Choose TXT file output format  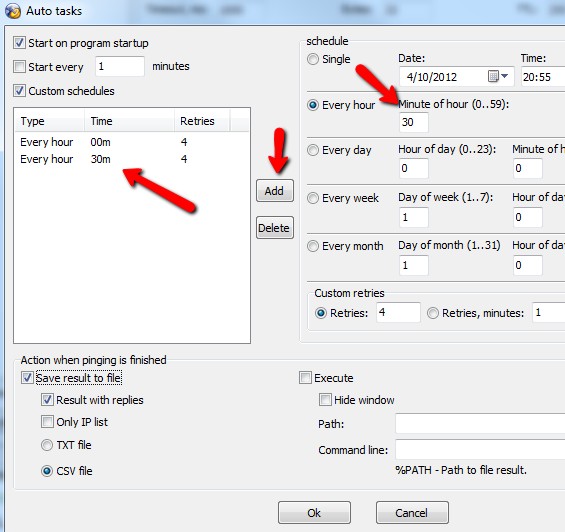(47, 445)
